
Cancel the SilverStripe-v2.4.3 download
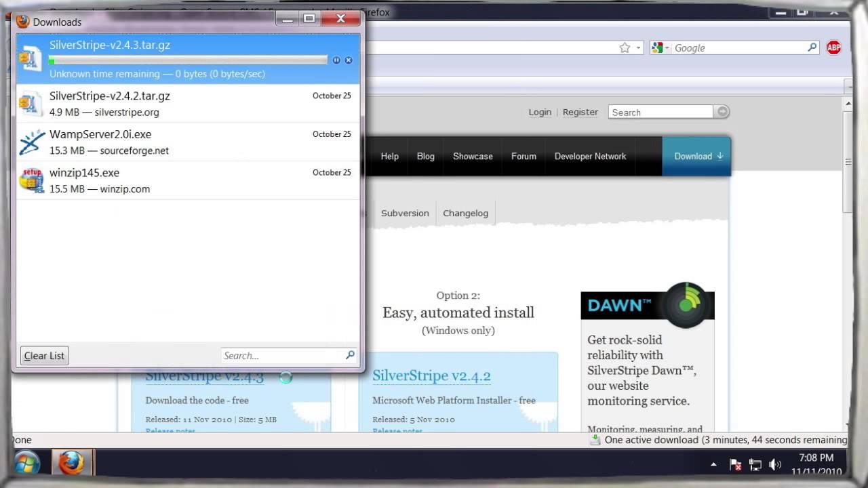(x=349, y=60)
